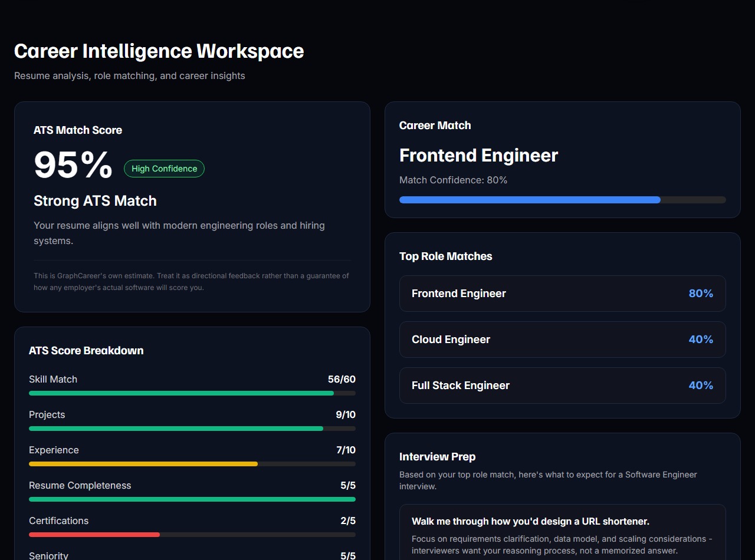Click the 7/10 Experience score
This screenshot has height=560, width=755.
point(346,450)
